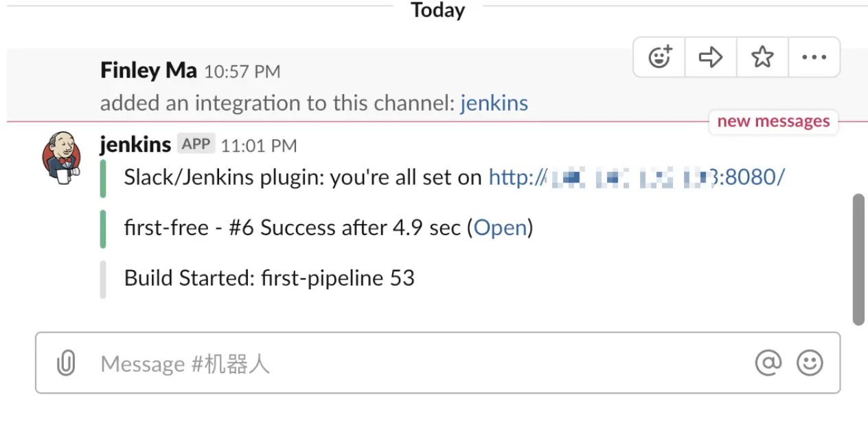
Task: Add a reaction to Finley Ma's message
Action: click(x=660, y=57)
